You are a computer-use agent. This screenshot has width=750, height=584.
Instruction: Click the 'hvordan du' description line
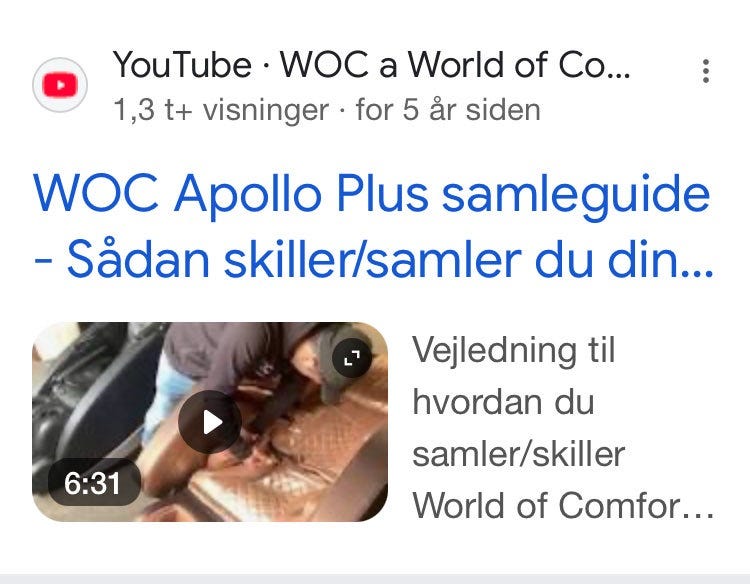(503, 402)
